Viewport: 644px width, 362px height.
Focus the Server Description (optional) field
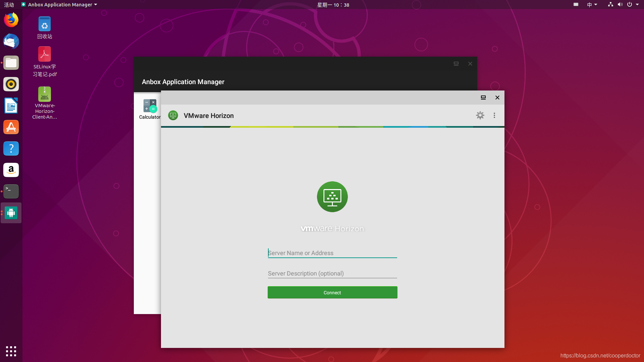pos(332,274)
